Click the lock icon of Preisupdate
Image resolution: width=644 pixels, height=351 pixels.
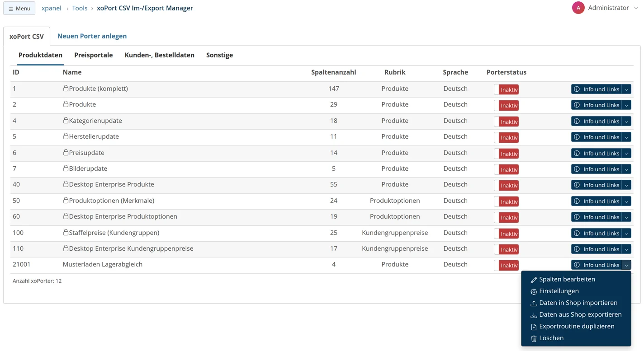pyautogui.click(x=66, y=152)
